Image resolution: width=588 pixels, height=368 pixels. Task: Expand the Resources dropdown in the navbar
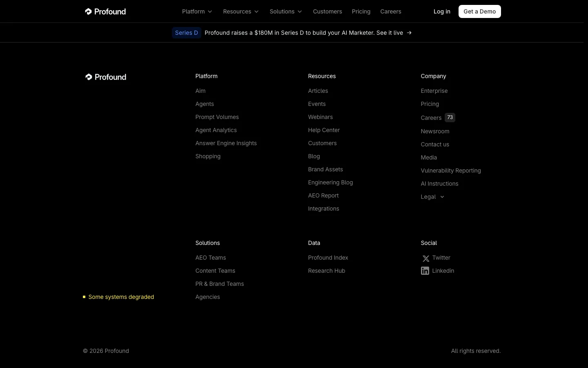pyautogui.click(x=241, y=11)
